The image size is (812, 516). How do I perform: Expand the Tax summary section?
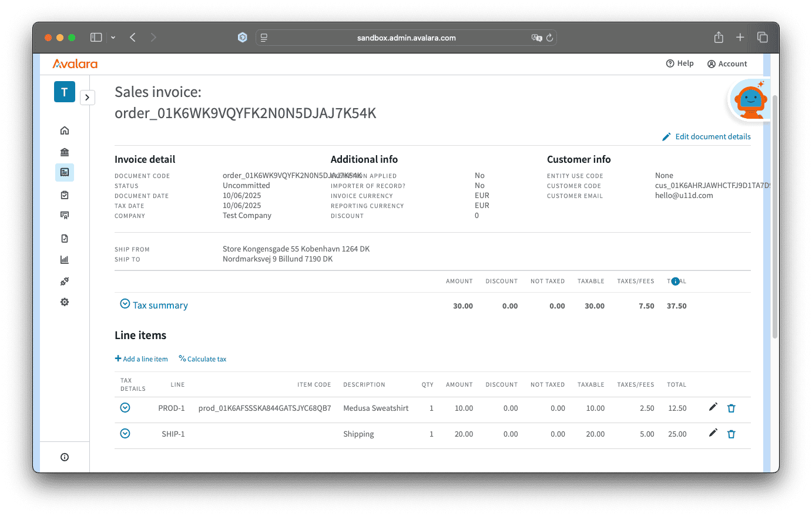coord(125,304)
